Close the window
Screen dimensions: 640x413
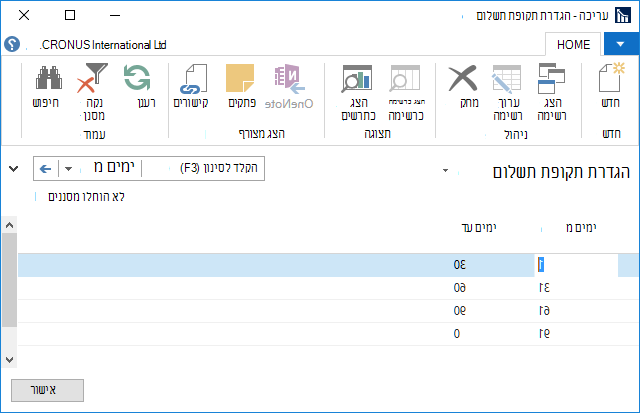click(x=24, y=16)
